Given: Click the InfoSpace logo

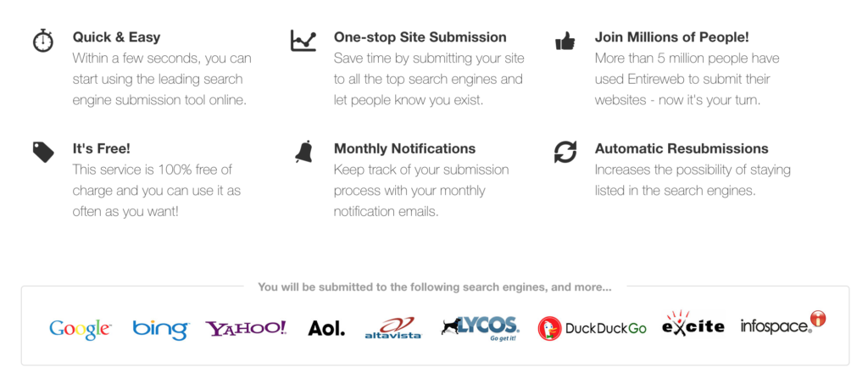Looking at the screenshot, I should (x=783, y=323).
